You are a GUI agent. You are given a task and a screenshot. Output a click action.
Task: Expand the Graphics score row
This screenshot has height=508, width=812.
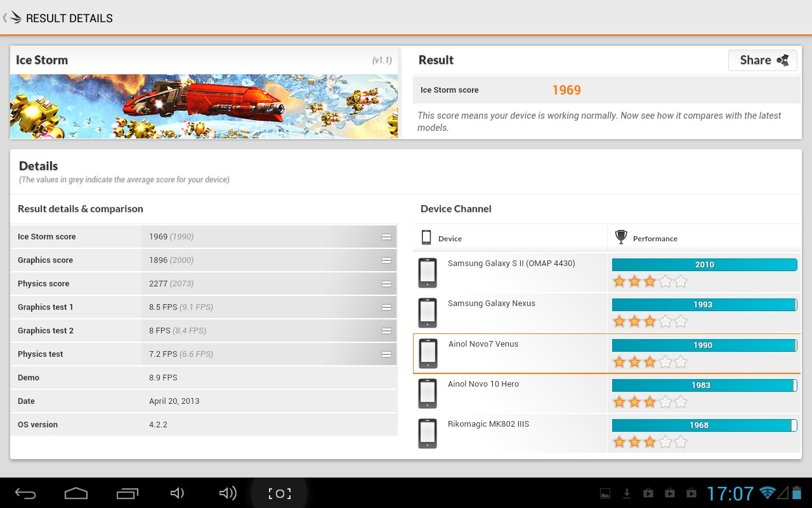[x=386, y=260]
